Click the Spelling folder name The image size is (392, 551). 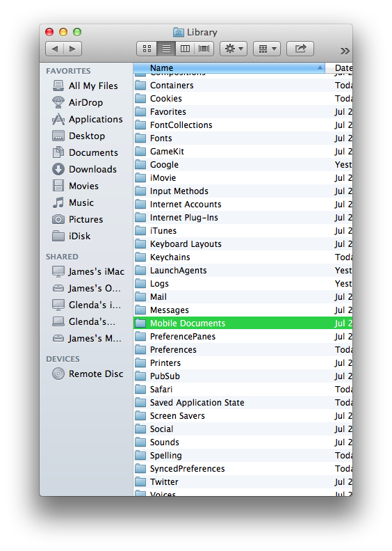(165, 456)
